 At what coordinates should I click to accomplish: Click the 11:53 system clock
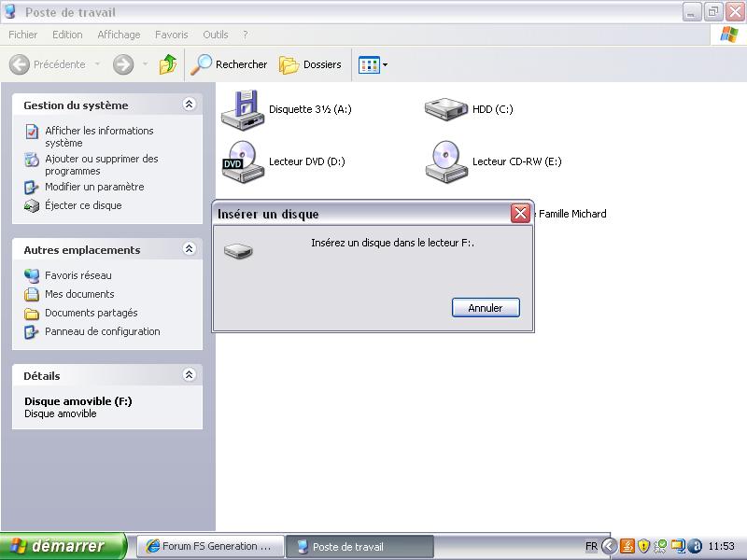pos(721,546)
